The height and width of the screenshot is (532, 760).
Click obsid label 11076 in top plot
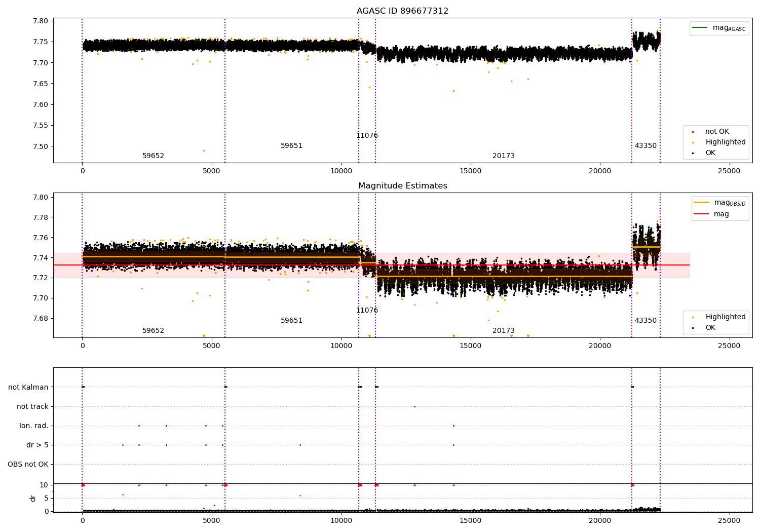367,136
